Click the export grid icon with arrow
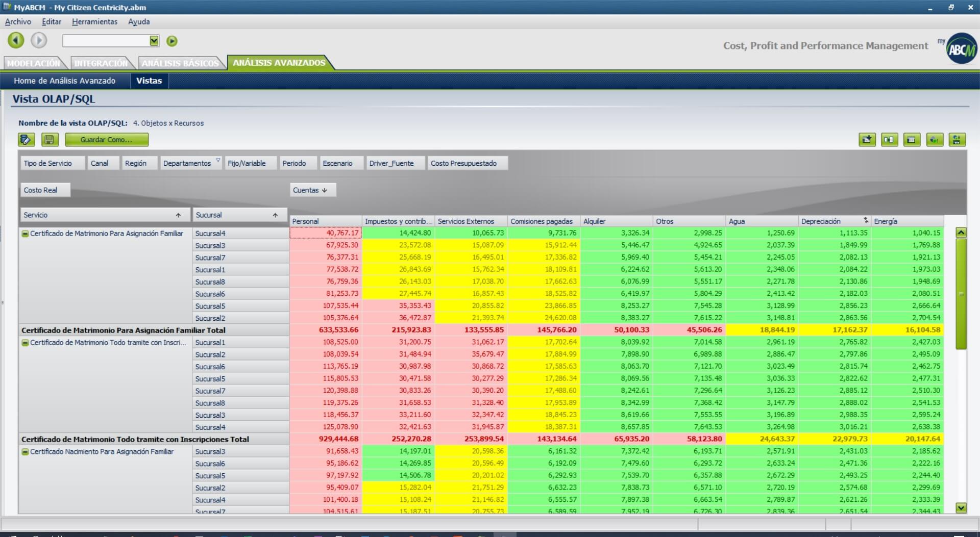The height and width of the screenshot is (537, 980). click(x=867, y=139)
